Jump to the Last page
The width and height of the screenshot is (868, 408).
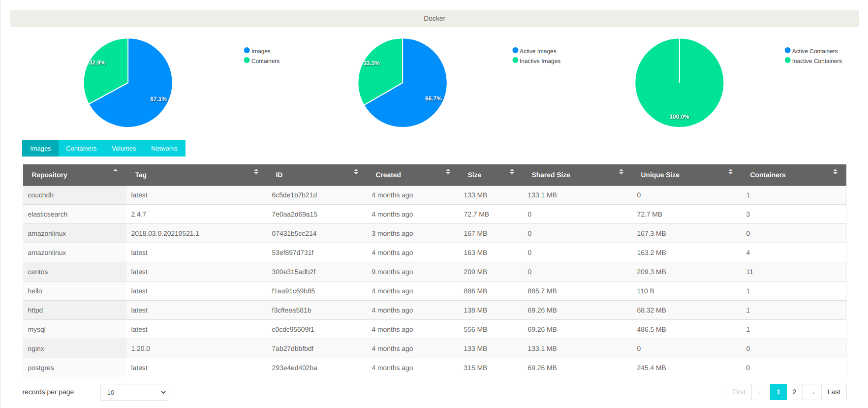(x=834, y=392)
